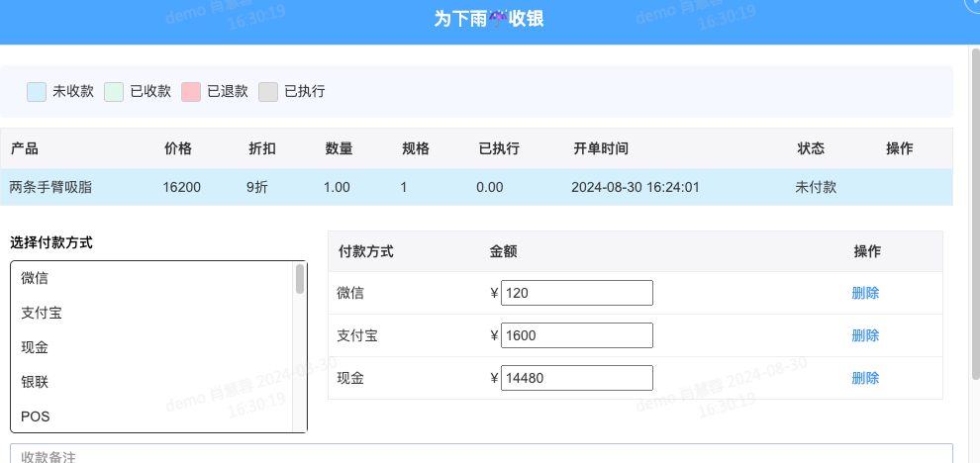
Task: Focus the 现金 amount field showing 14480
Action: (x=577, y=378)
